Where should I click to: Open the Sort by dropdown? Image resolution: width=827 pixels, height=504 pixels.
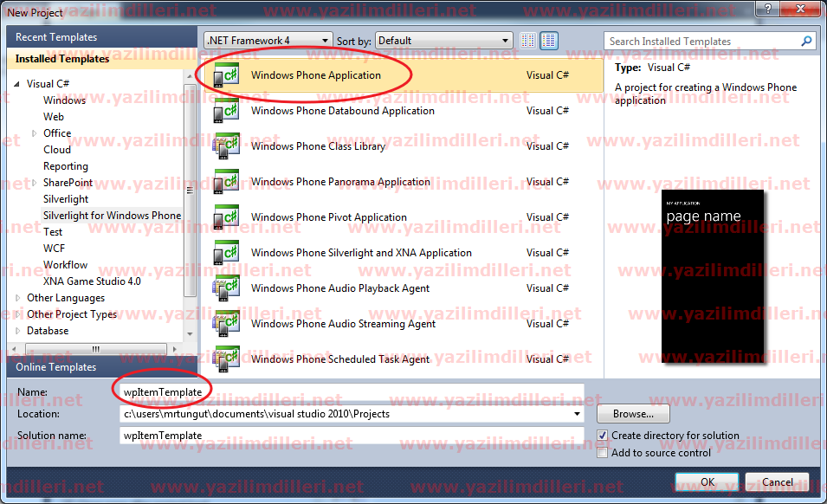click(x=503, y=40)
